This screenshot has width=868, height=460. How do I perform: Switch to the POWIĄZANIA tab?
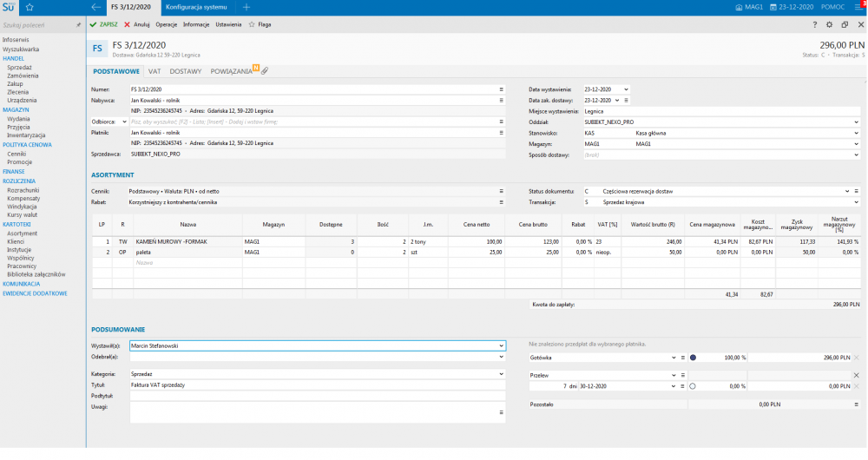coord(232,71)
